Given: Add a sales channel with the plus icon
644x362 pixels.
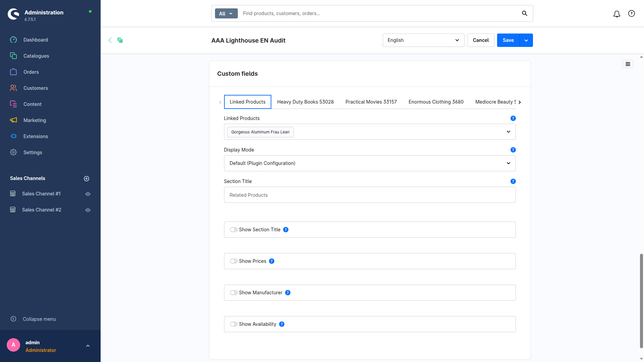Looking at the screenshot, I should pyautogui.click(x=87, y=179).
